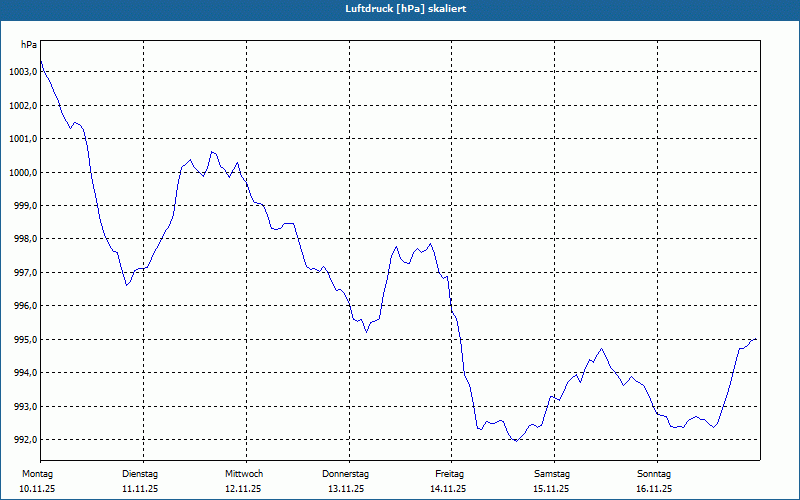Select the date label 14.11.25
The width and height of the screenshot is (800, 500).
tap(449, 489)
